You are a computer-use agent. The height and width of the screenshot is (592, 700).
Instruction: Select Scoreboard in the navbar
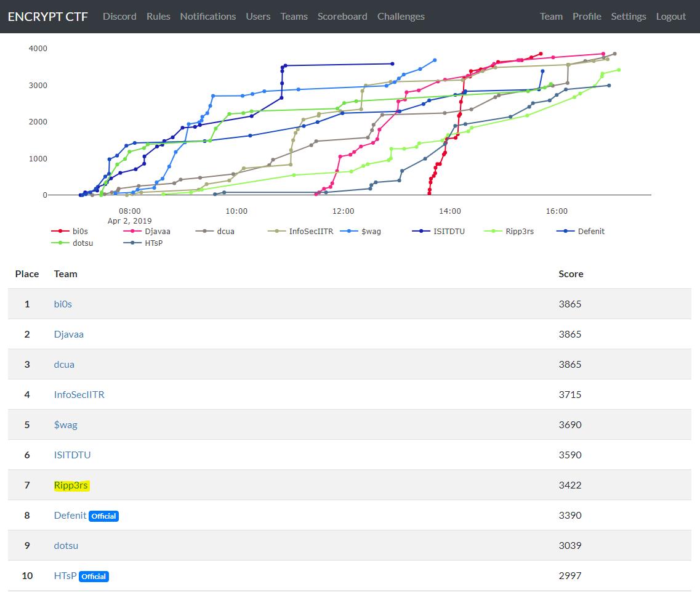342,17
